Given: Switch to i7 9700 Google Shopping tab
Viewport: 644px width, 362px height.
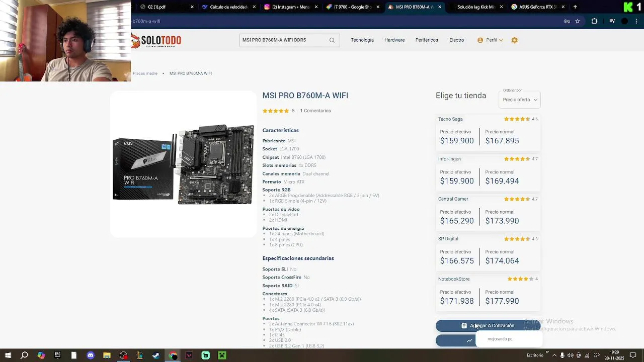Looking at the screenshot, I should (353, 7).
